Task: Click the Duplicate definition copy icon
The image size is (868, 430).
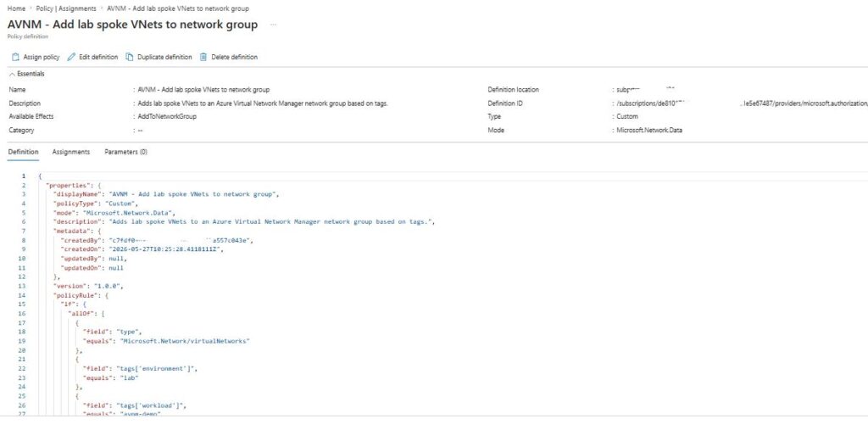Action: tap(130, 57)
